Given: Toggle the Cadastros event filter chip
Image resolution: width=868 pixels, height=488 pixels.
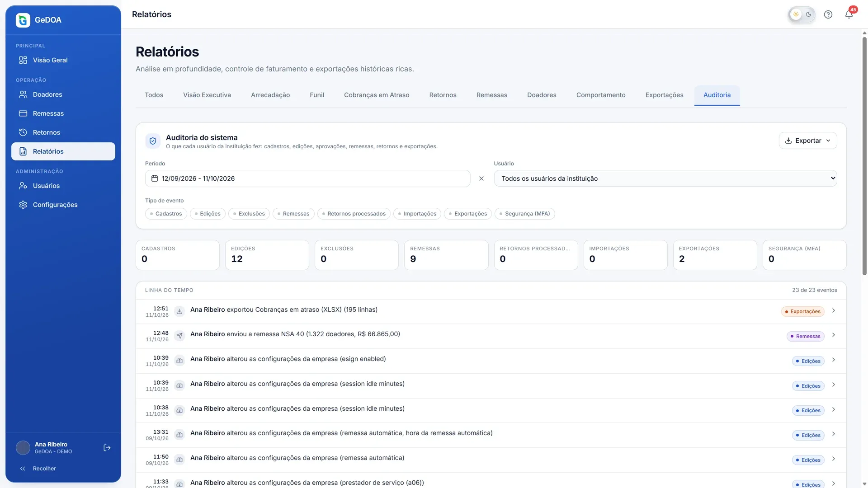Looking at the screenshot, I should pyautogui.click(x=166, y=214).
